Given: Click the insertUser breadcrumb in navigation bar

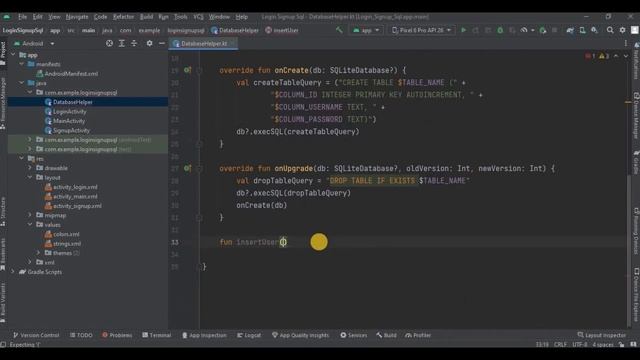Looking at the screenshot, I should 282,30.
